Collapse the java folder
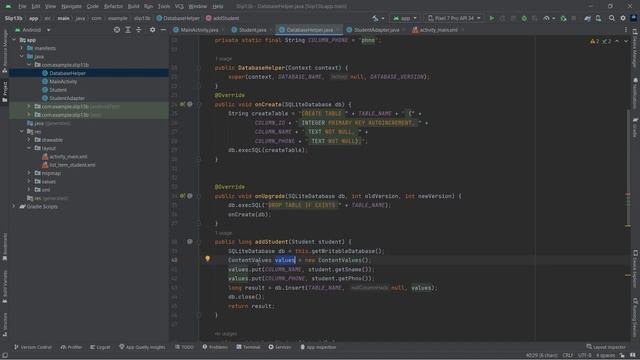 click(x=22, y=56)
